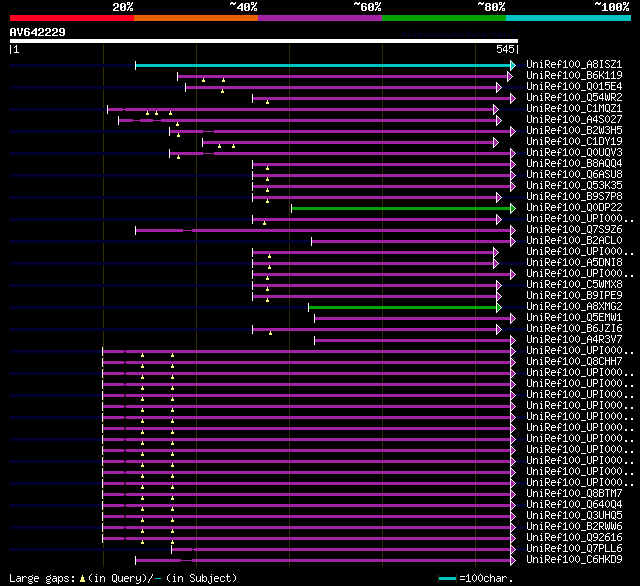640x586 pixels.
Task: Open hit UniRef100_C1MQZ1
Action: (574, 109)
